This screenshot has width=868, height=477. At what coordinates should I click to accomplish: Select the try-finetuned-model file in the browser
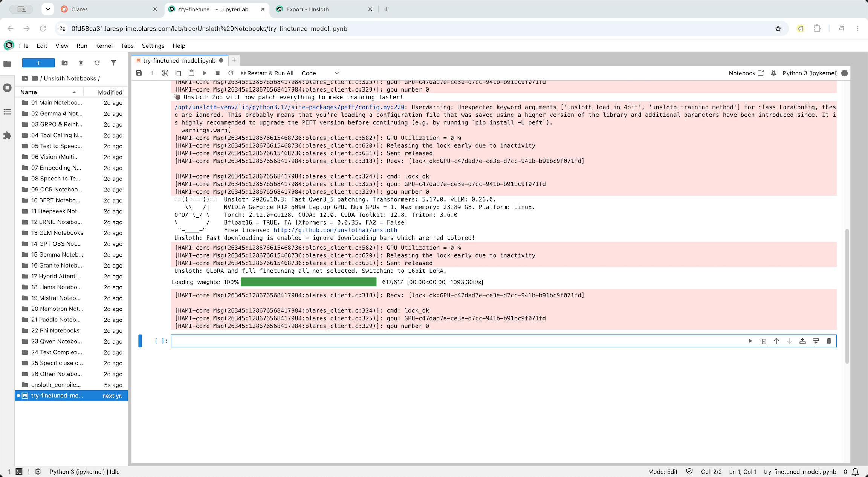(72, 396)
